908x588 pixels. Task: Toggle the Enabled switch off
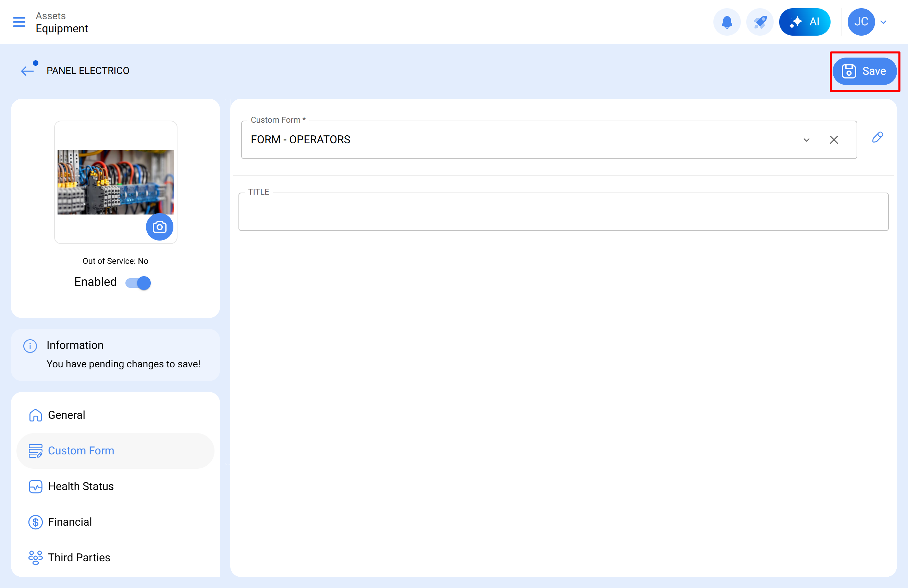(138, 283)
